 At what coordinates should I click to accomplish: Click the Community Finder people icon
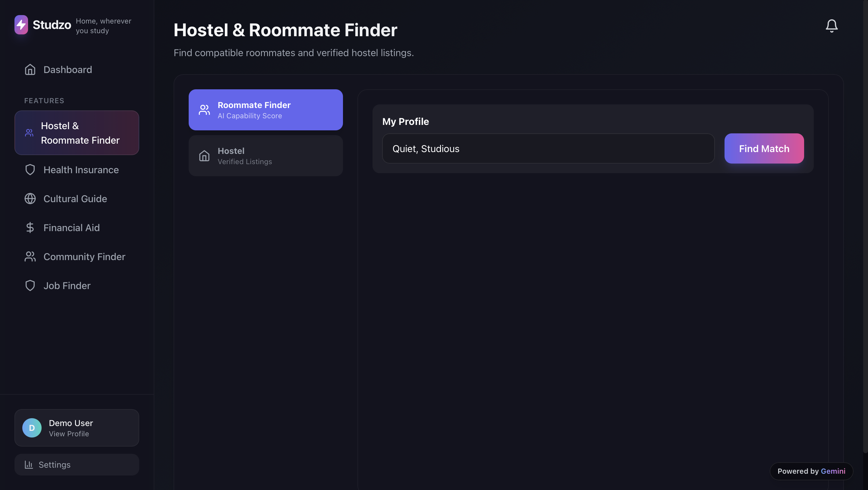point(30,257)
